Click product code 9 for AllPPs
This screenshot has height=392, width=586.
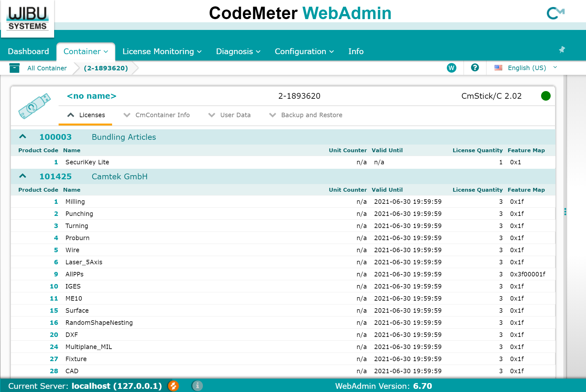point(56,274)
